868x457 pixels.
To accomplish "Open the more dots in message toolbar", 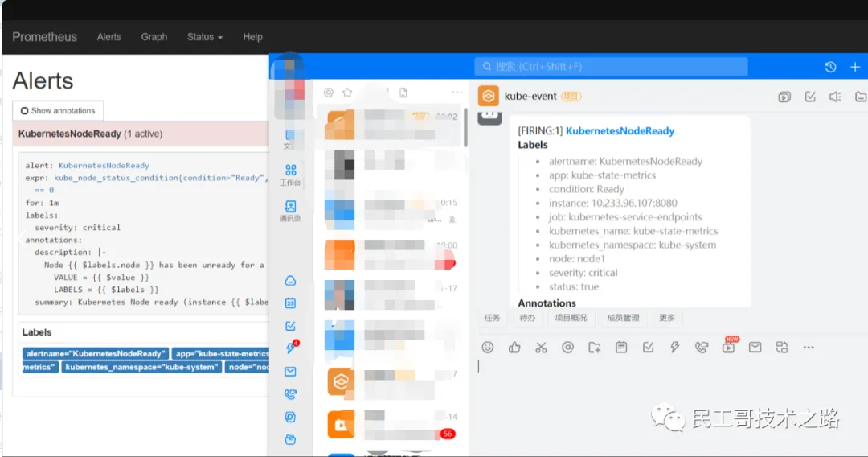I will point(809,348).
